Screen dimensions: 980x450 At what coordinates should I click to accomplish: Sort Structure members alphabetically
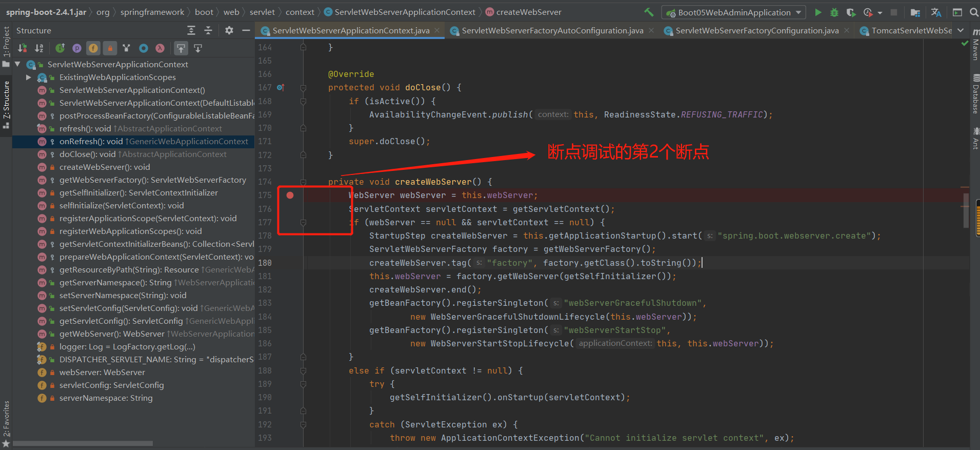click(39, 48)
